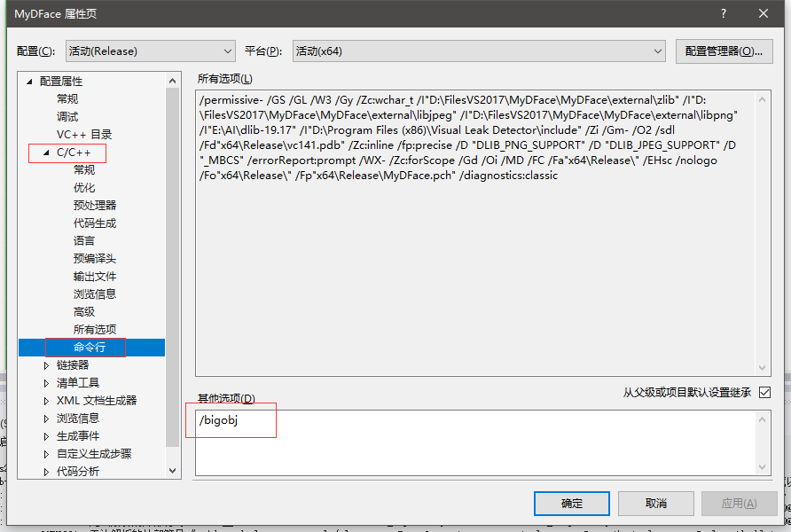Click 其他选项 box scroll down arrow
Screen dimensions: 791x532
pos(763,467)
